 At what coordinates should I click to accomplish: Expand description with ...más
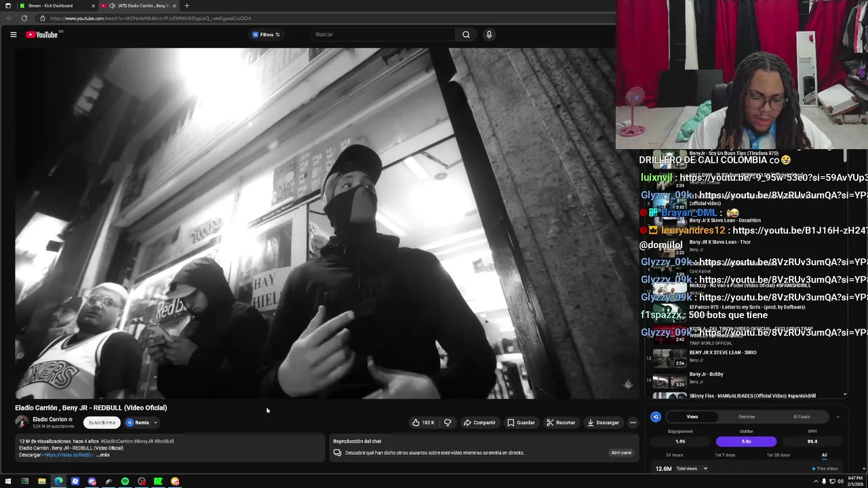click(x=103, y=455)
